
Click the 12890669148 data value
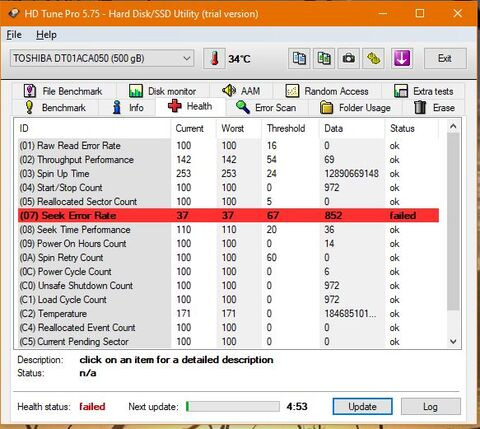(x=351, y=174)
